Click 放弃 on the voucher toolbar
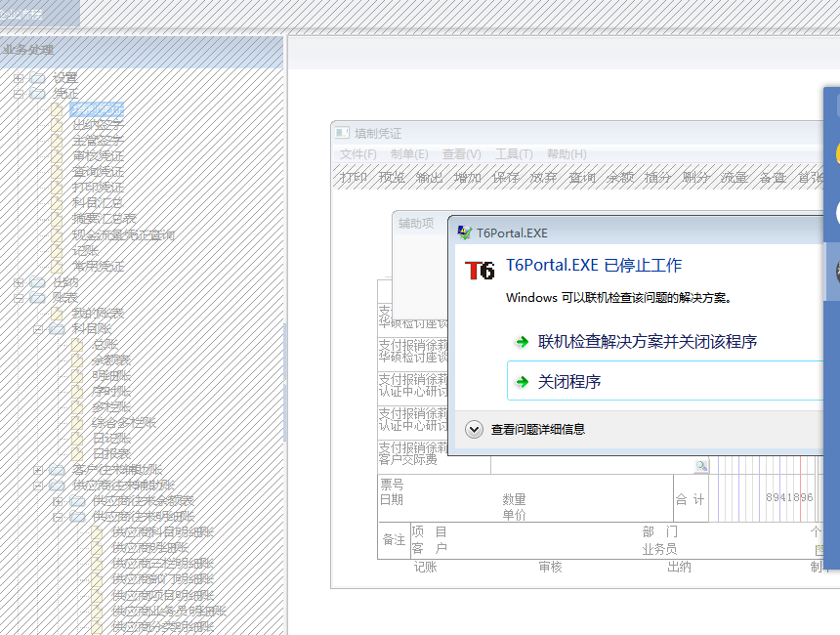The image size is (840, 635). coord(544,177)
